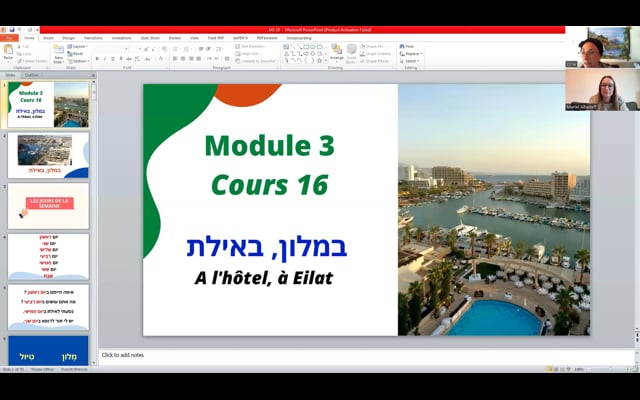Click Convert to SmartArt
The height and width of the screenshot is (400, 640).
(x=256, y=61)
